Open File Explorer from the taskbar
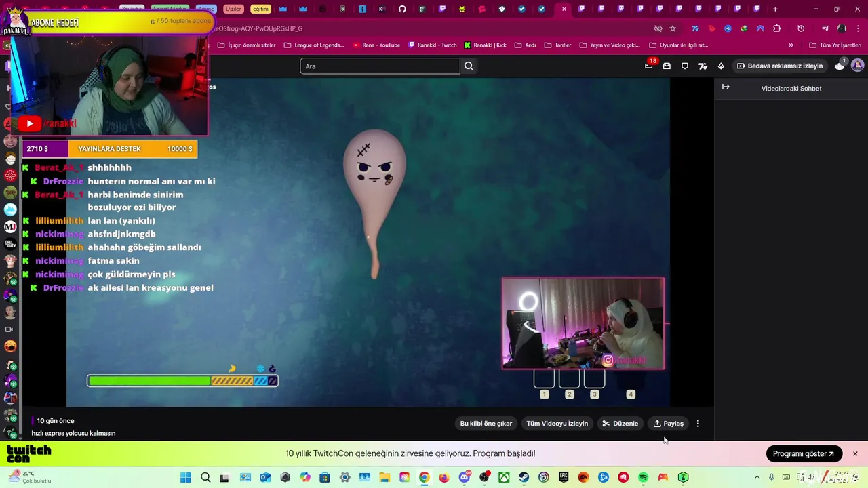868x488 pixels. tap(384, 477)
